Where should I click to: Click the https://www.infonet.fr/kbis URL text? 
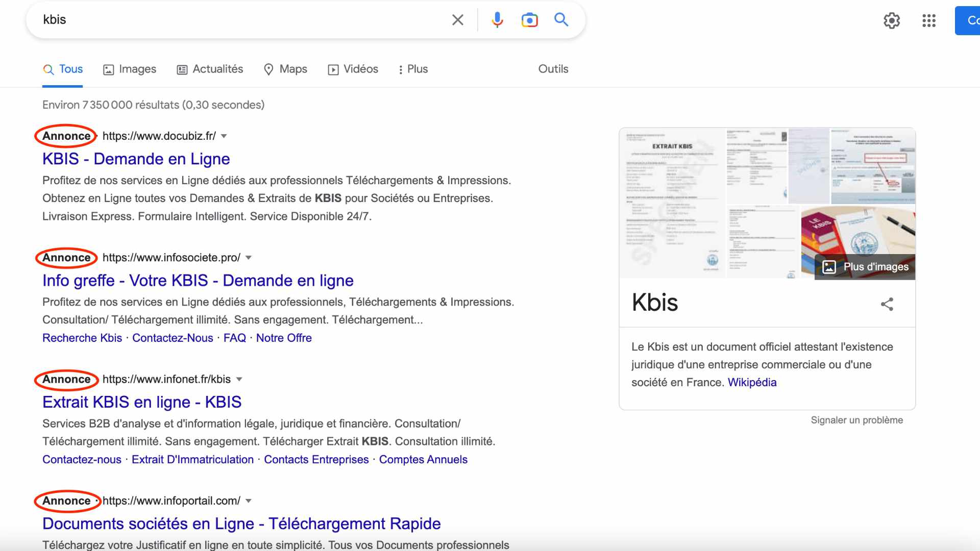coord(166,380)
